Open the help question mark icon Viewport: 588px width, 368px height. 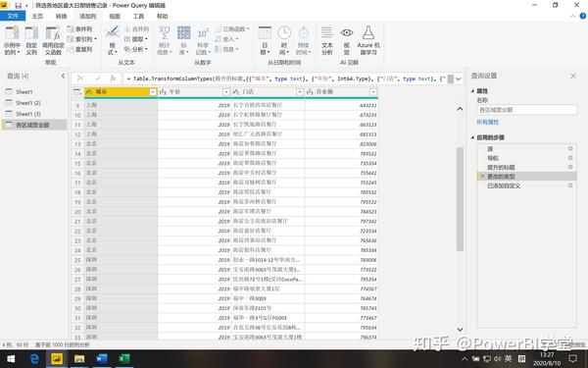pyautogui.click(x=583, y=16)
